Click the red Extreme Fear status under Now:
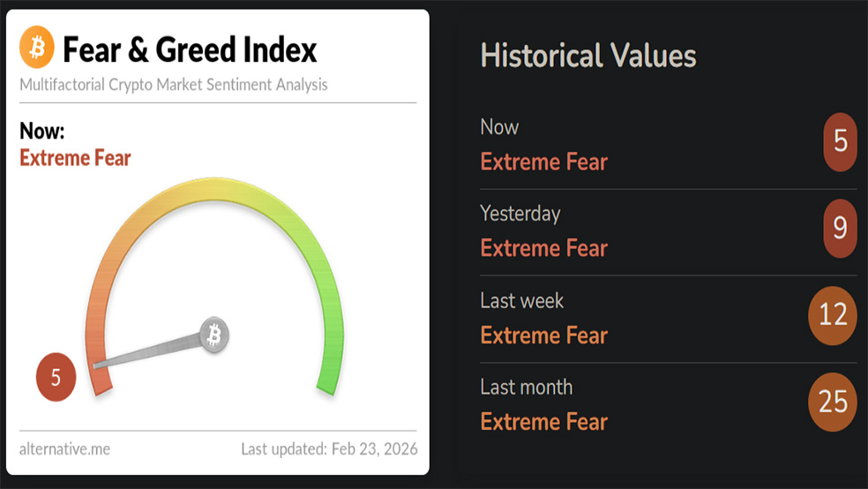 click(x=75, y=159)
